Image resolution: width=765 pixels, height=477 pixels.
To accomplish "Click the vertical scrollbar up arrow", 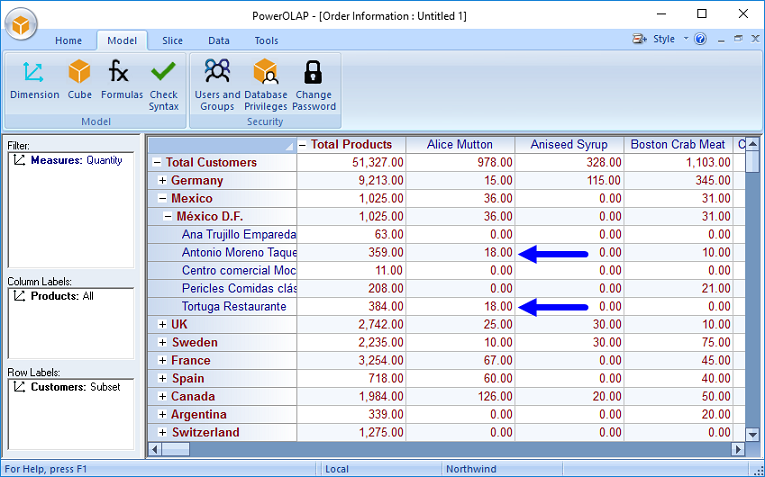I will [x=752, y=144].
